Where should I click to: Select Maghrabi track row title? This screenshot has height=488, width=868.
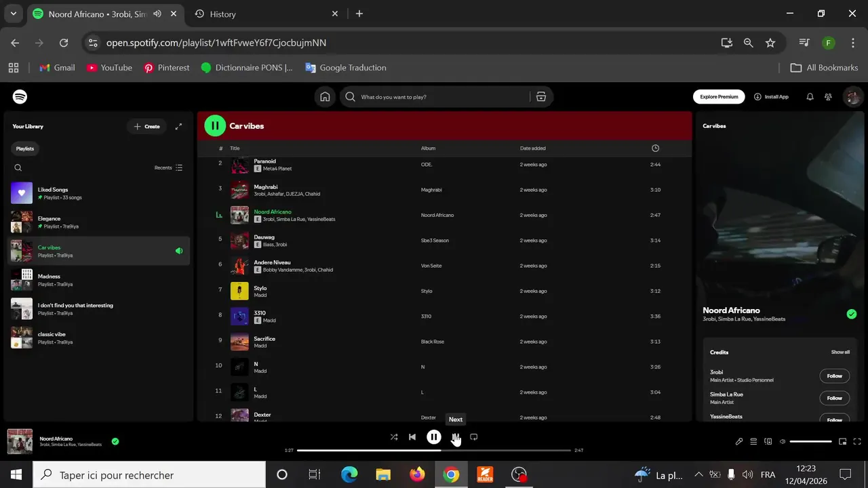267,187
